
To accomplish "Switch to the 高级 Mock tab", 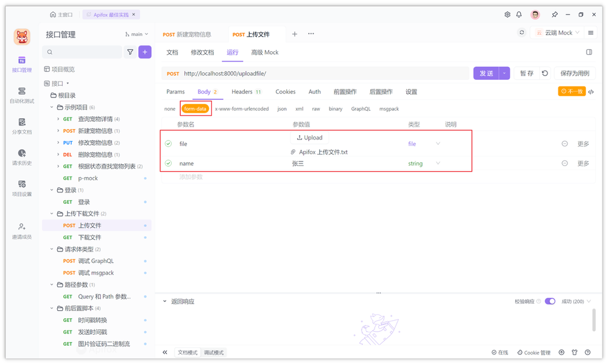I will click(265, 52).
